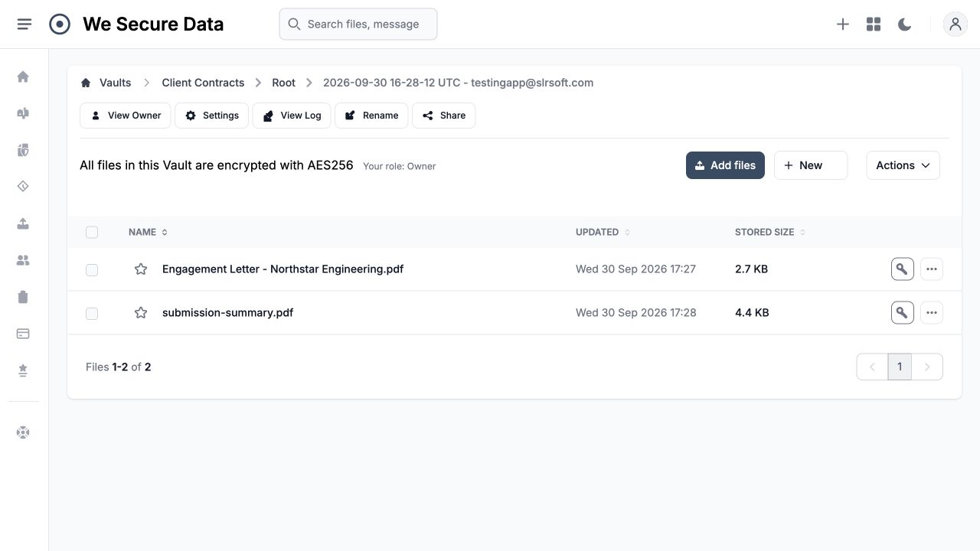The image size is (980, 551).
Task: Click key icon for submission-summary.pdf
Action: [903, 313]
